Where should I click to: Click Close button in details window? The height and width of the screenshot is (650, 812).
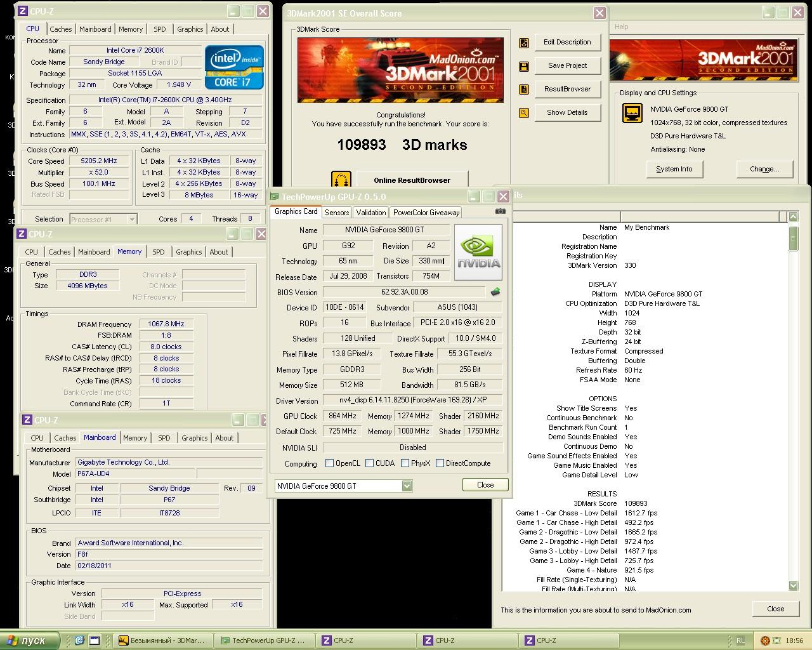775,609
